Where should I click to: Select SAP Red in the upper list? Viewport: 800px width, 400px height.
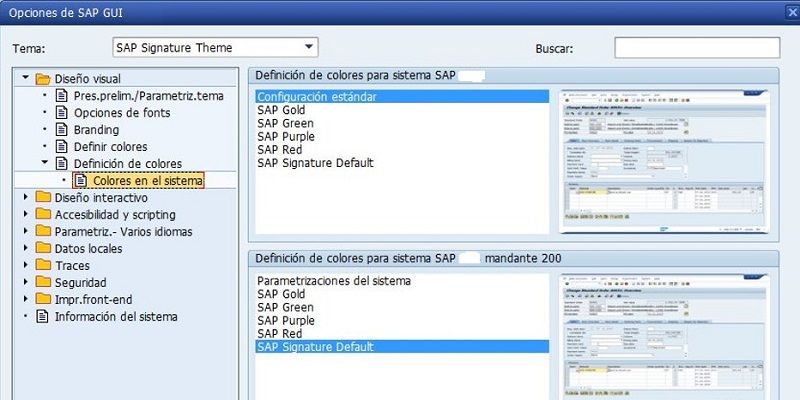click(280, 150)
